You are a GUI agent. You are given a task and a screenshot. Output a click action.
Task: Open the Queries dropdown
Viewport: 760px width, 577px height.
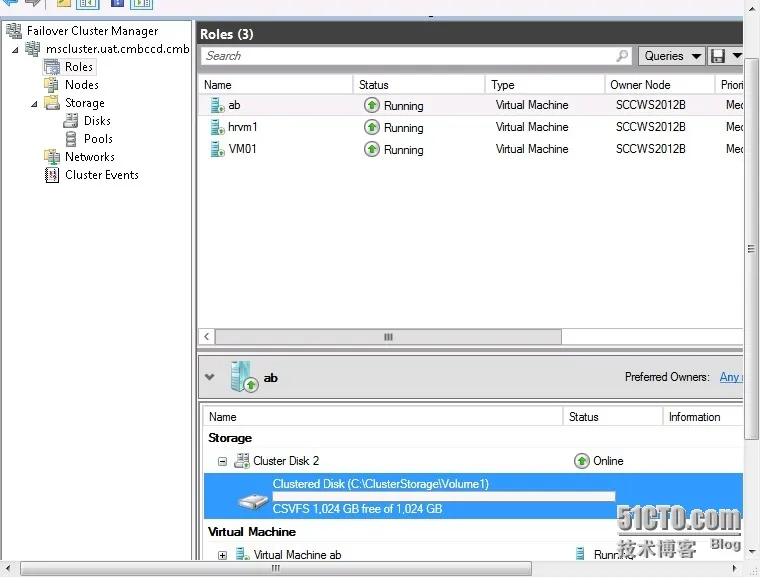point(672,56)
